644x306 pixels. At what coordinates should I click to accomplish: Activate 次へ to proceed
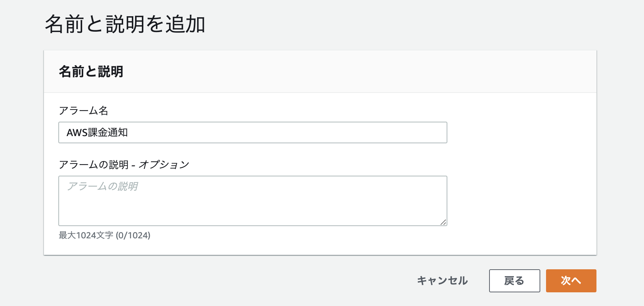571,280
